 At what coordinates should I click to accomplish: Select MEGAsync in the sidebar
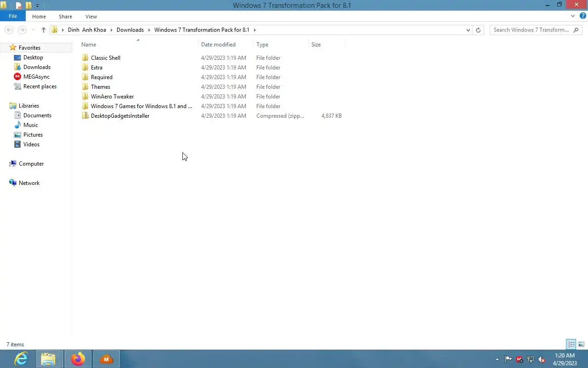(x=36, y=77)
